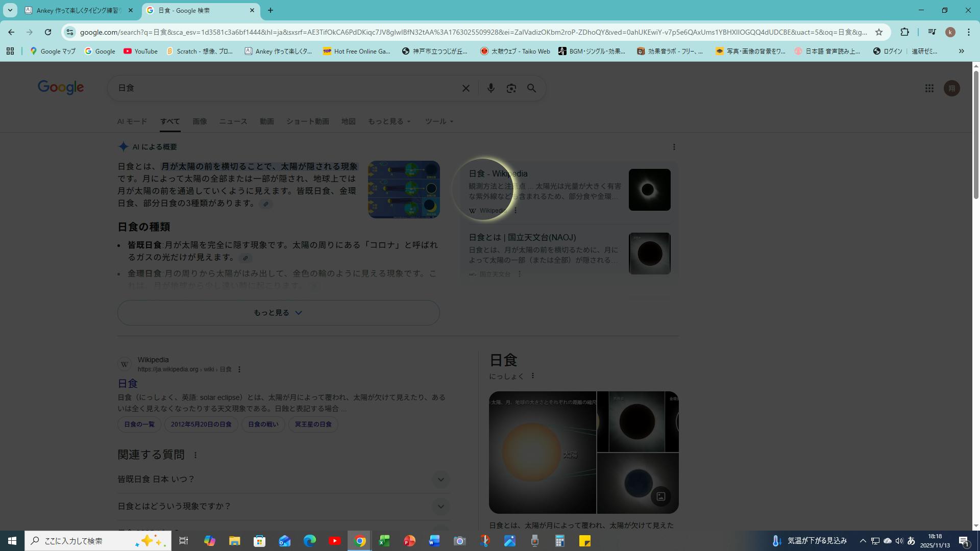Click the reload page icon
The width and height of the screenshot is (980, 551).
point(48,32)
